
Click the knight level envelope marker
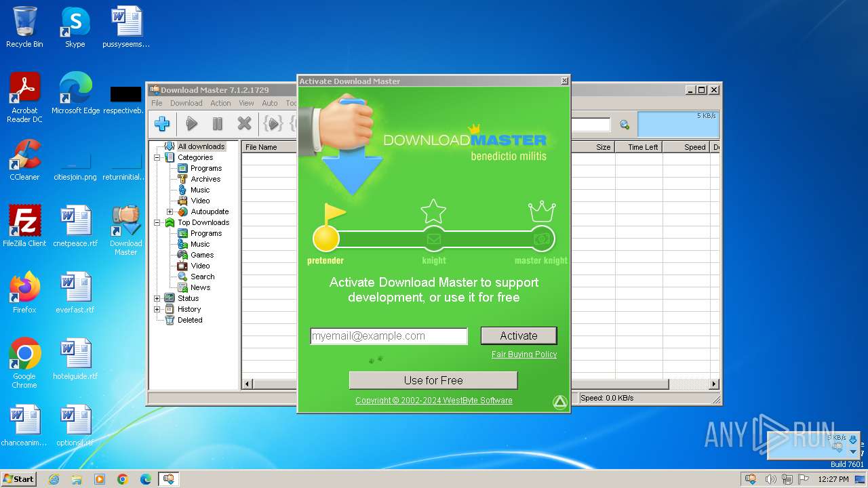coord(434,239)
